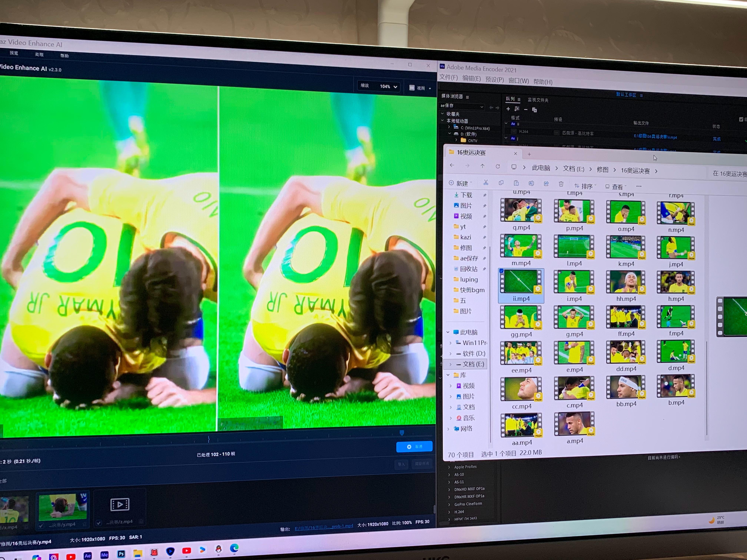The width and height of the screenshot is (747, 560).
Task: Expand the GoPro CineForm preset group
Action: coord(449,505)
